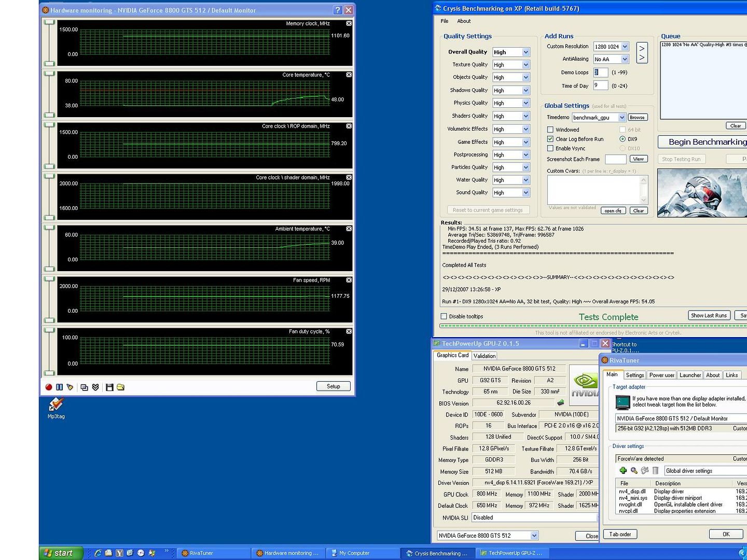
Task: Expand the Postprocessing quality dropdown
Action: click(x=526, y=155)
